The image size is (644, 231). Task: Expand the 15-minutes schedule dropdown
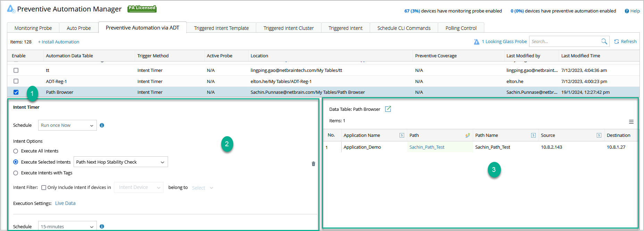pyautogui.click(x=67, y=226)
